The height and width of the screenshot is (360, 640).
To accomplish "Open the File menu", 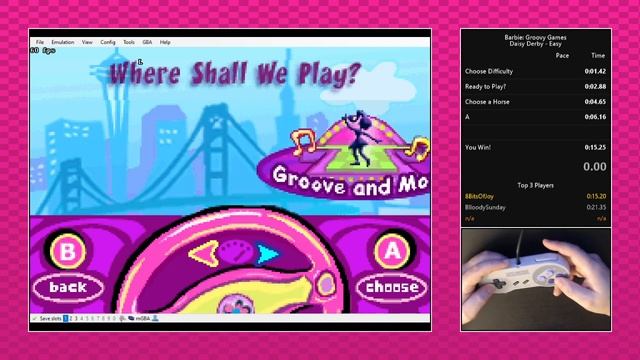I will point(40,42).
